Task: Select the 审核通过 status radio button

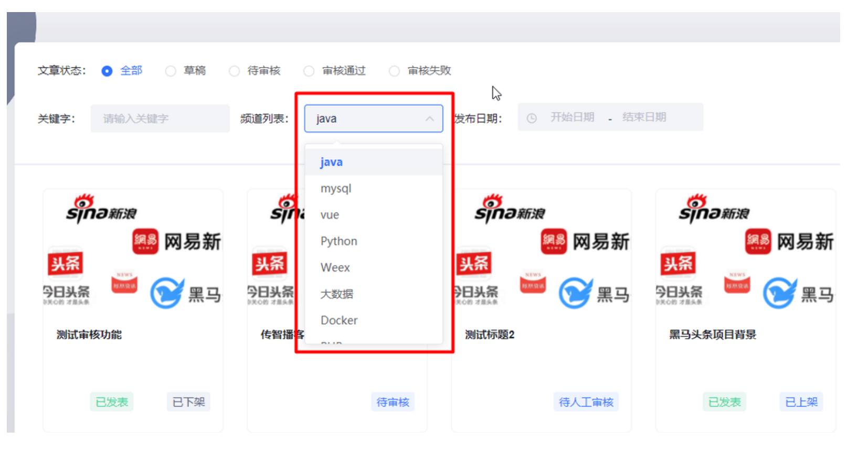Action: [309, 71]
